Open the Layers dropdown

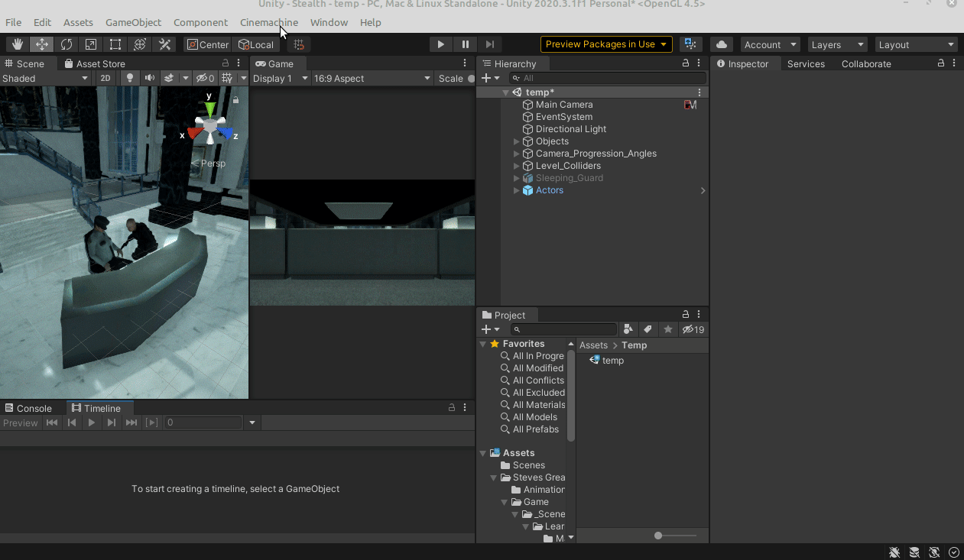(x=839, y=44)
